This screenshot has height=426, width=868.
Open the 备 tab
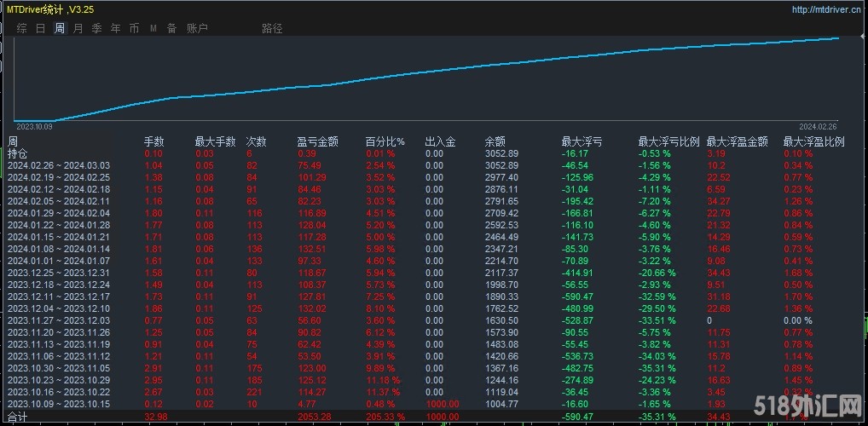tap(171, 28)
